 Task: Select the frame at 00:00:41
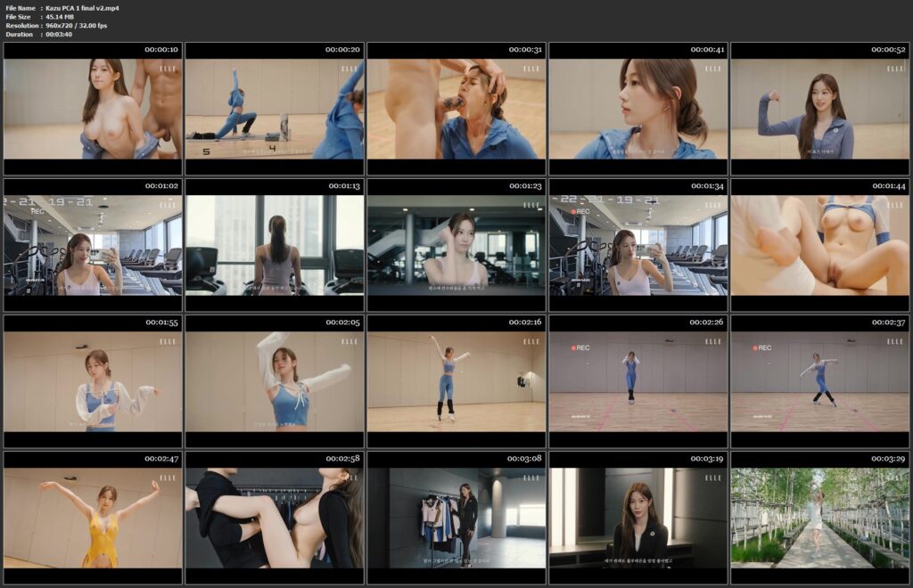[x=638, y=109]
